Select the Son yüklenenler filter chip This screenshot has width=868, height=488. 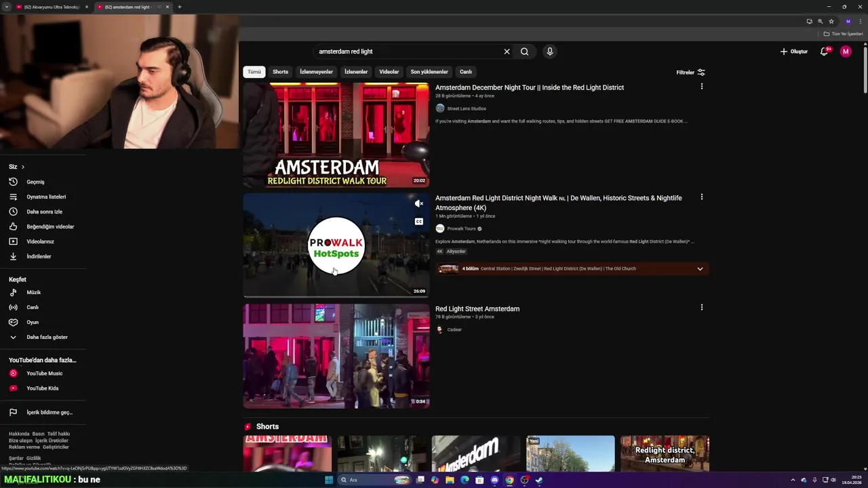click(429, 72)
